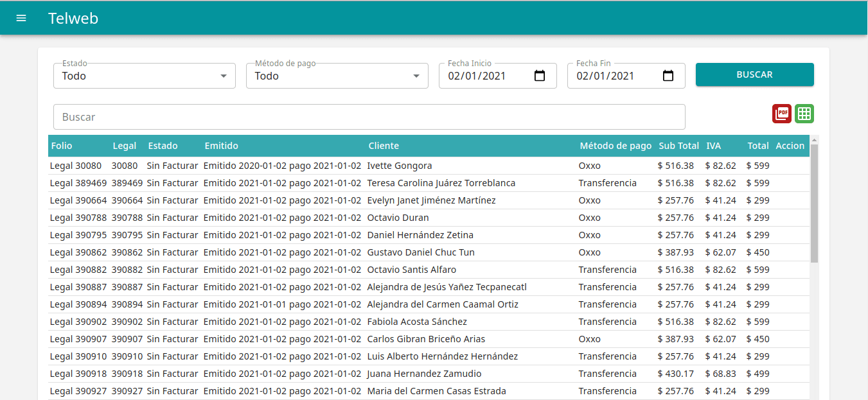Viewport: 868px width, 400px height.
Task: Click client Juana Hernandez Zamudio
Action: point(424,374)
